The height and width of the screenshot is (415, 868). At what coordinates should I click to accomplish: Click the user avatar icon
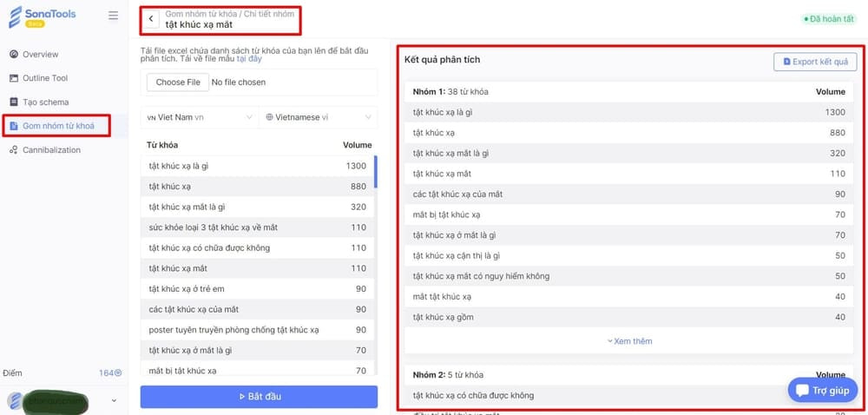15,400
